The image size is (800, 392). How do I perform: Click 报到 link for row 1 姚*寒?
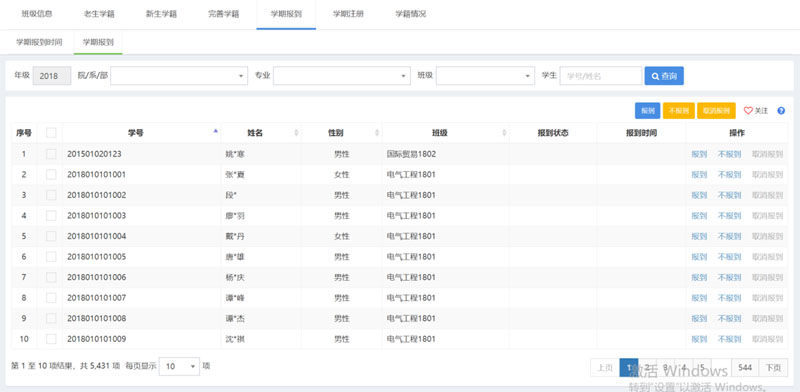pyautogui.click(x=699, y=154)
